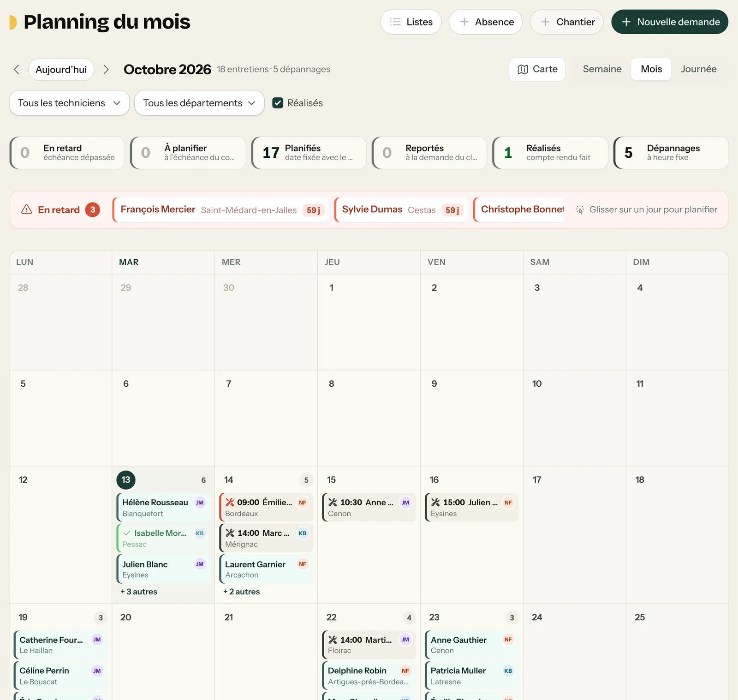The image size is (738, 700).
Task: Click the warning triangle icon near En retard
Action: point(27,209)
